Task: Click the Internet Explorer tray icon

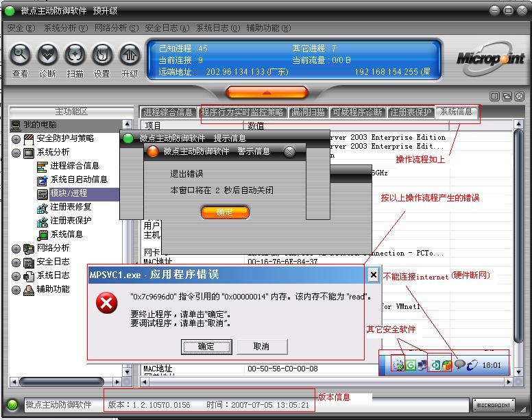Action: click(472, 365)
